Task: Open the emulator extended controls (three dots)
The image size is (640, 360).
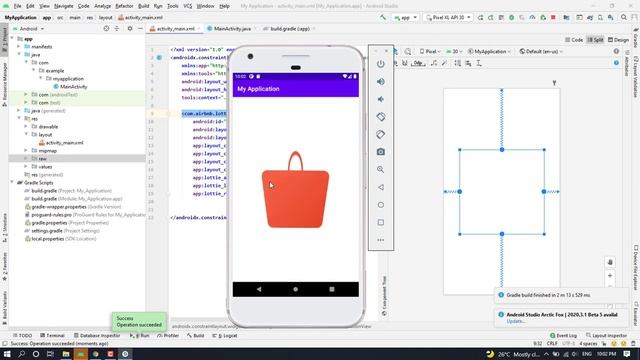Action: click(x=380, y=240)
